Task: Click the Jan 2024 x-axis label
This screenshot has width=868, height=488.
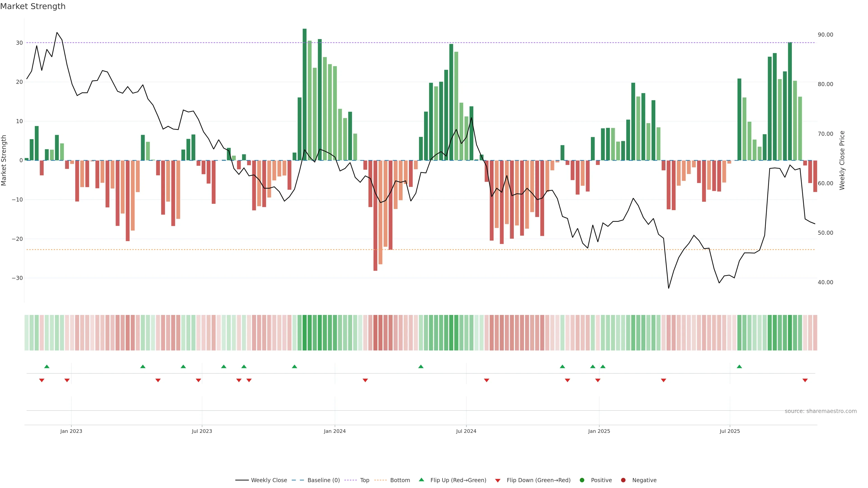Action: pos(335,431)
